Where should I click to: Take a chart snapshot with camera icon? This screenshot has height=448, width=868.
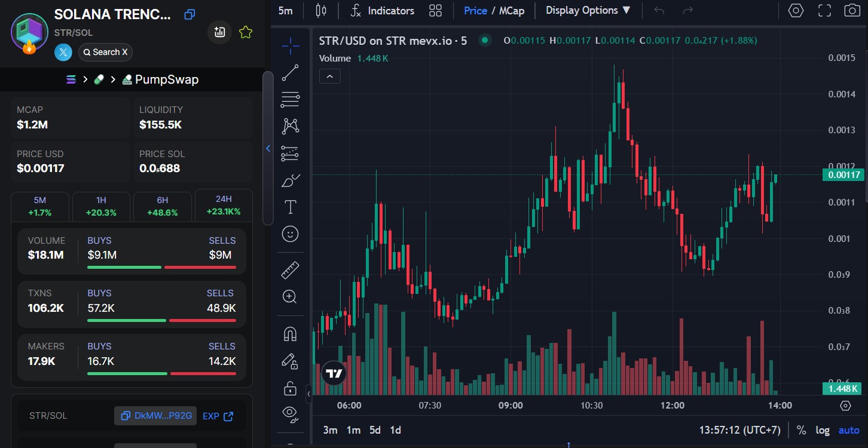(852, 10)
